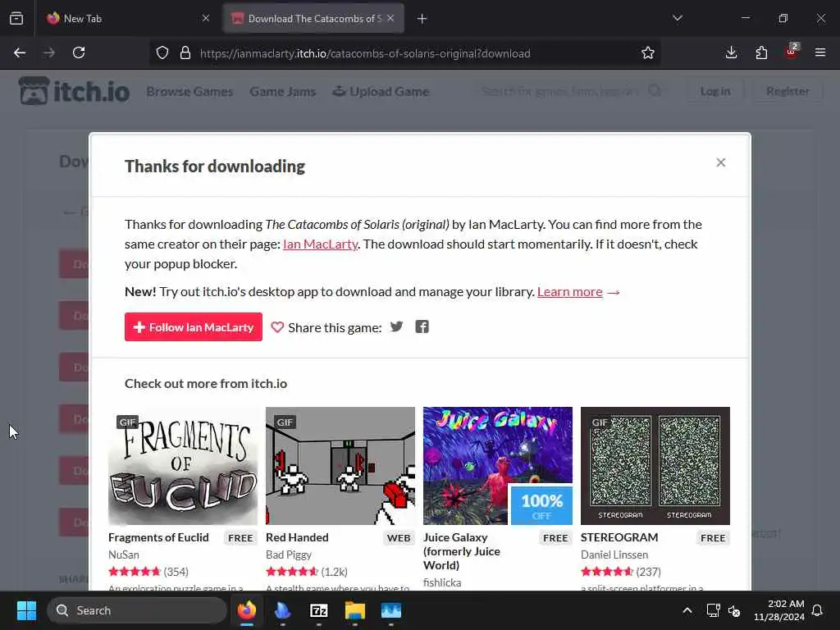The width and height of the screenshot is (840, 630).
Task: Open Firefox application hamburger menu
Action: [820, 52]
